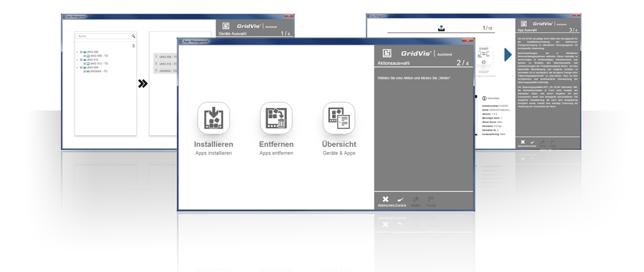644x272 pixels.
Task: Open the Übersicht Geräte & Apps icon
Action: pyautogui.click(x=339, y=119)
